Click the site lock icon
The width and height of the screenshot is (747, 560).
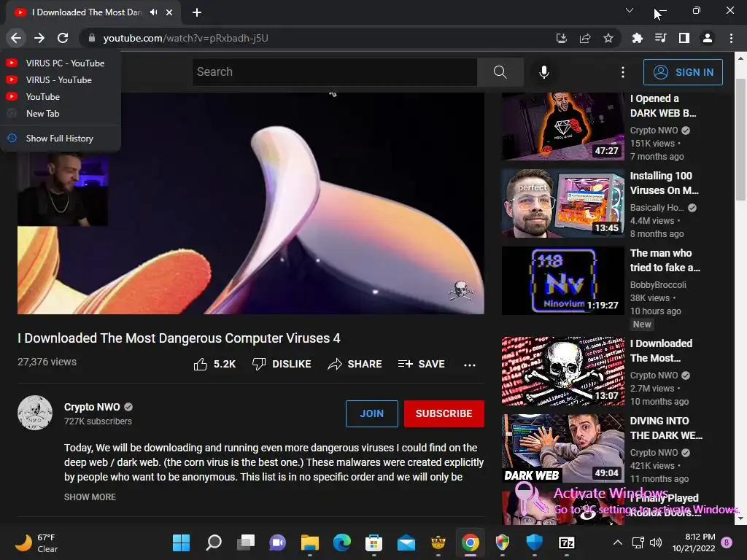(92, 38)
